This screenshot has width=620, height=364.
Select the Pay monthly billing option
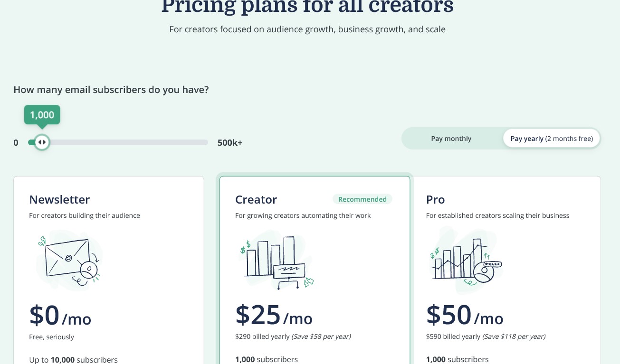point(451,139)
